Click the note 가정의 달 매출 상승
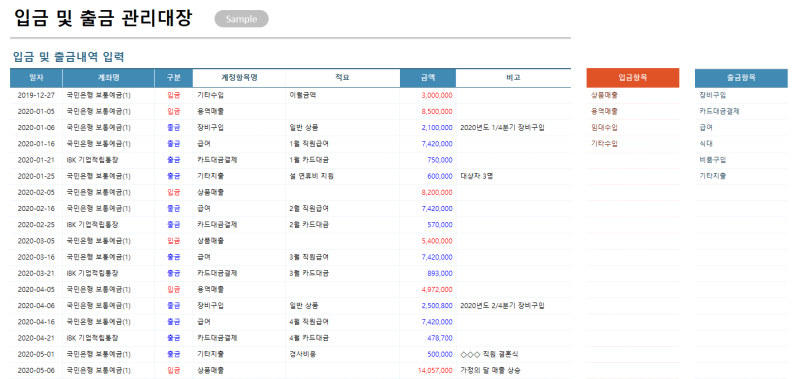800x379 pixels. [x=490, y=370]
